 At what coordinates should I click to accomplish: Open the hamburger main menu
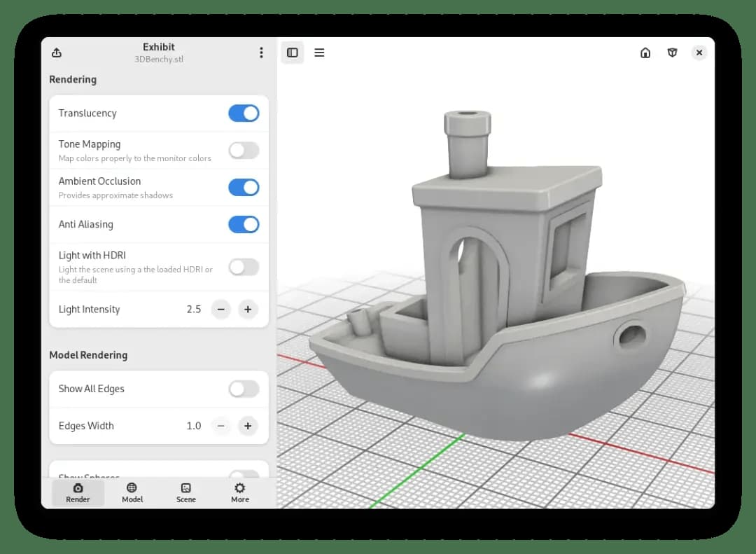[x=319, y=53]
